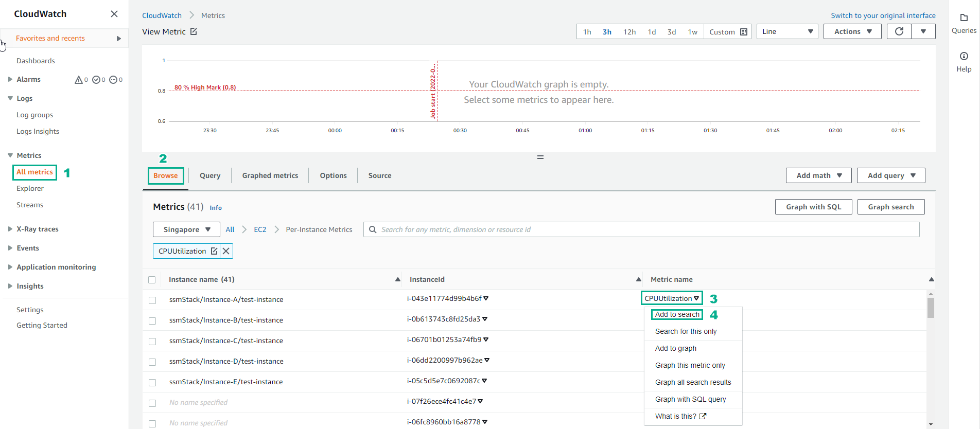
Task: Open menu for instance i-06dd2200997b962ae
Action: [x=487, y=360]
